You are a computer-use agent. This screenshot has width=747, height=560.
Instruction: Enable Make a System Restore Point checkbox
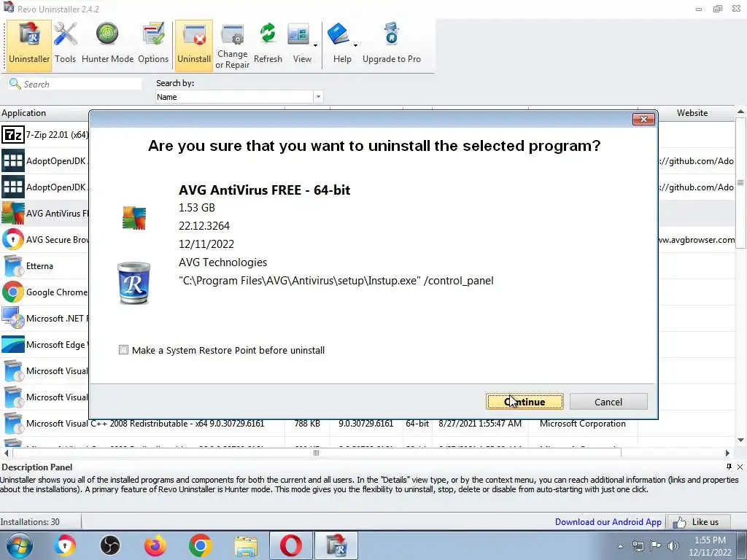[x=123, y=350]
